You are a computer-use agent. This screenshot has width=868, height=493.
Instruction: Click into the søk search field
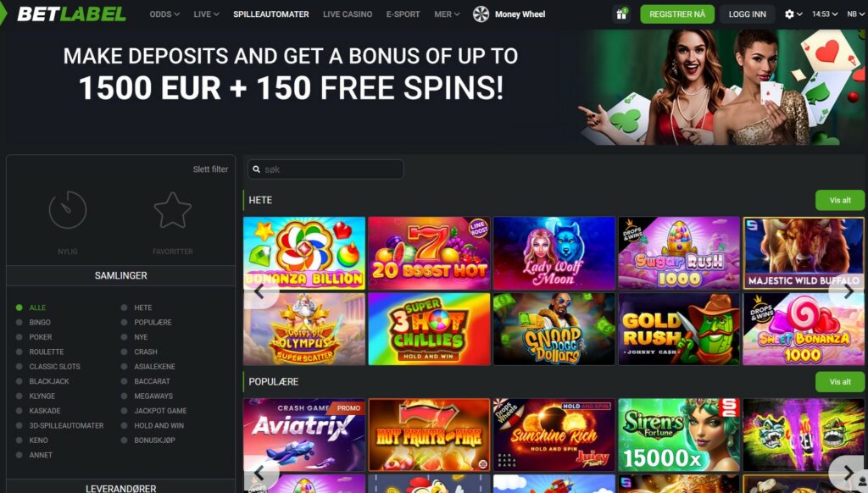(325, 169)
